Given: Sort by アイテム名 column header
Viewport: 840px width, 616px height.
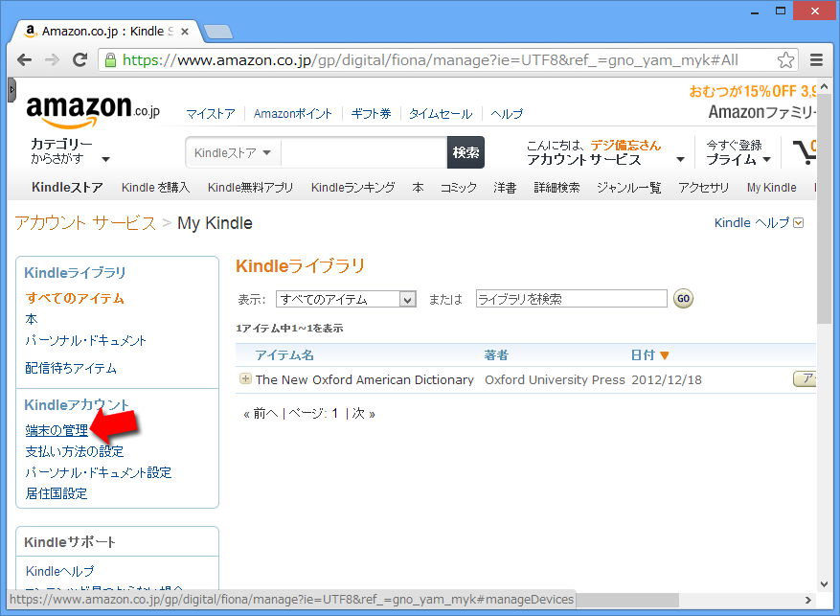Looking at the screenshot, I should [x=284, y=354].
